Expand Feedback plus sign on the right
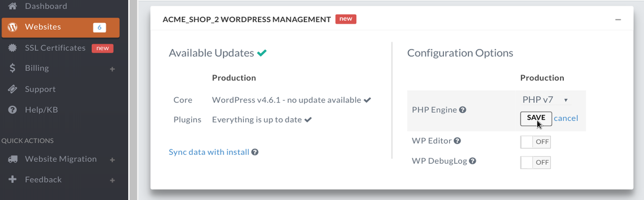This screenshot has width=644, height=200. [112, 181]
